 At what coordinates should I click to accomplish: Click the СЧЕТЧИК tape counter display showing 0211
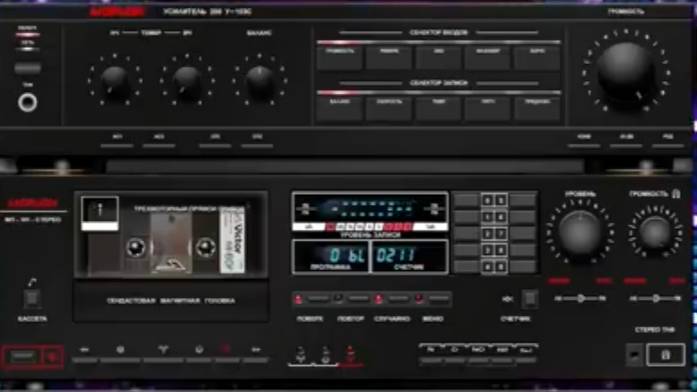click(409, 257)
